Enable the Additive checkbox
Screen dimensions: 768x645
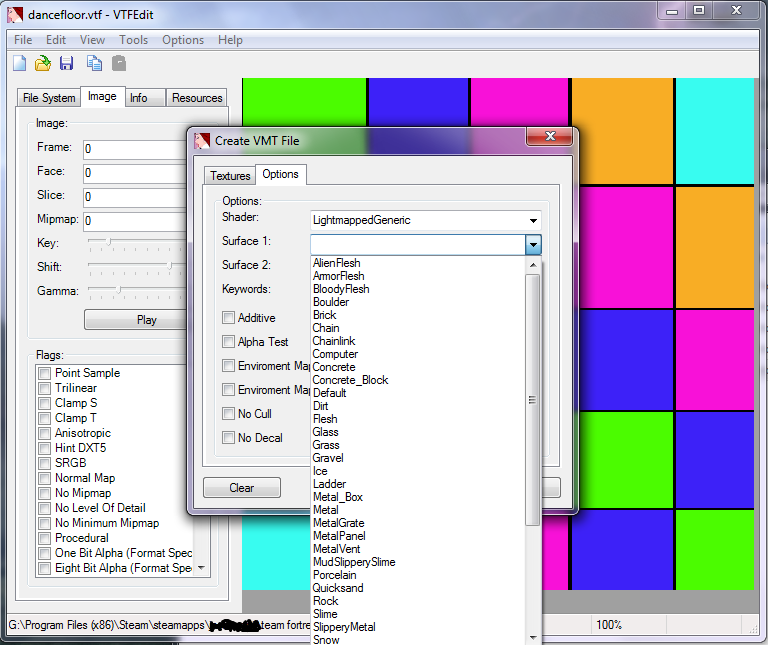pyautogui.click(x=229, y=318)
